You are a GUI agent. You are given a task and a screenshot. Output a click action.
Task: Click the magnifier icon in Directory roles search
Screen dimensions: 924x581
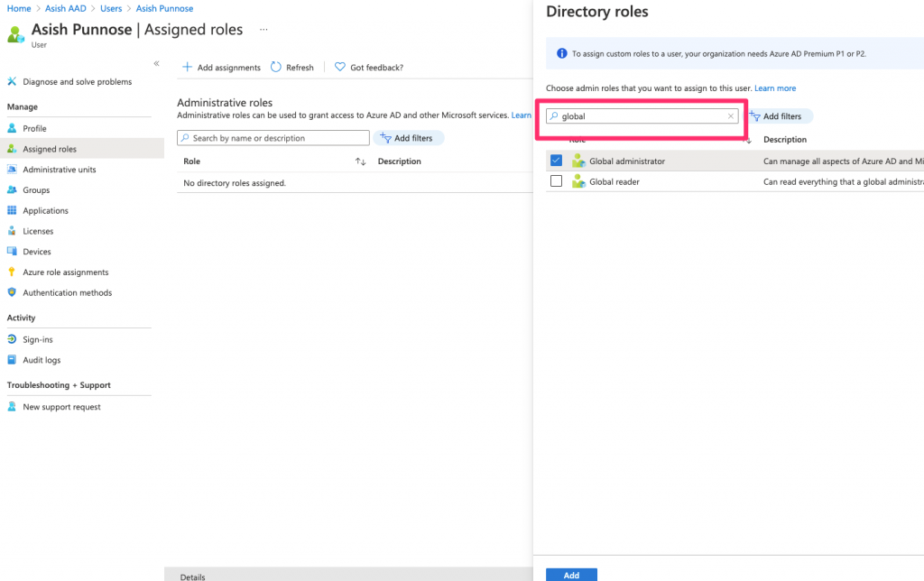[x=554, y=116]
